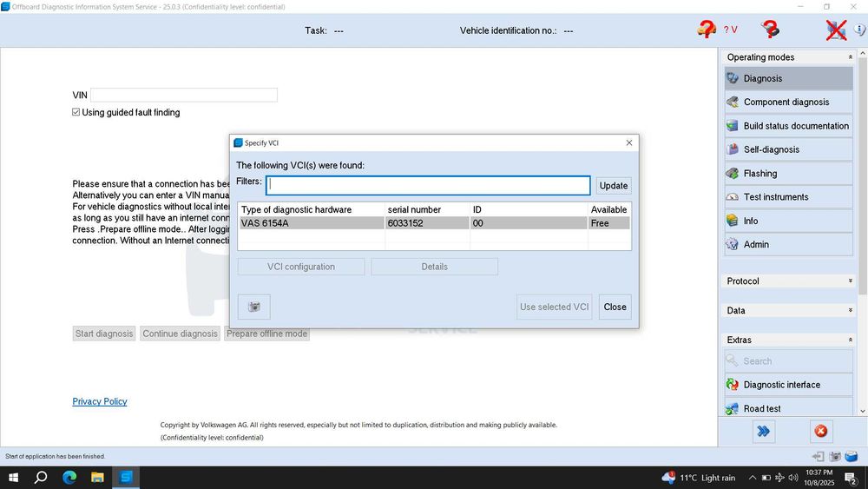This screenshot has height=489, width=868.
Task: Click the vehicle question-mark status icon
Action: pyautogui.click(x=707, y=29)
